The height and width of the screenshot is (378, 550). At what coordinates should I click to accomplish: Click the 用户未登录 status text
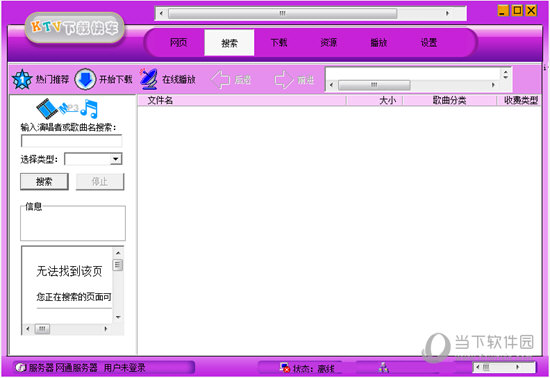coord(125,367)
